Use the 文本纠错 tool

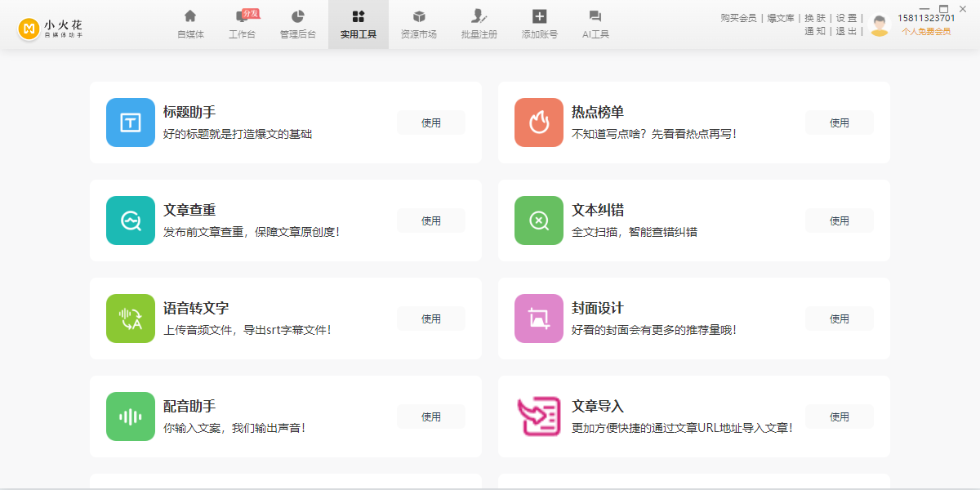coord(840,220)
